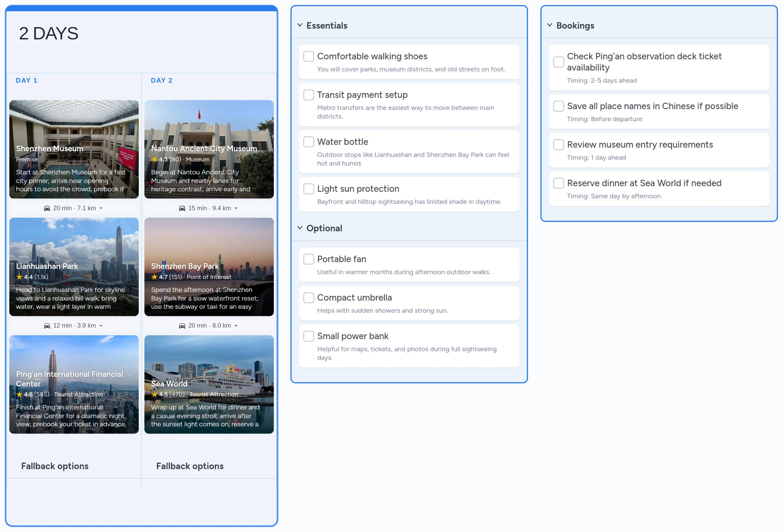Click car icon for 15 min 9.4 km route
This screenshot has height=532, width=783.
tap(182, 208)
